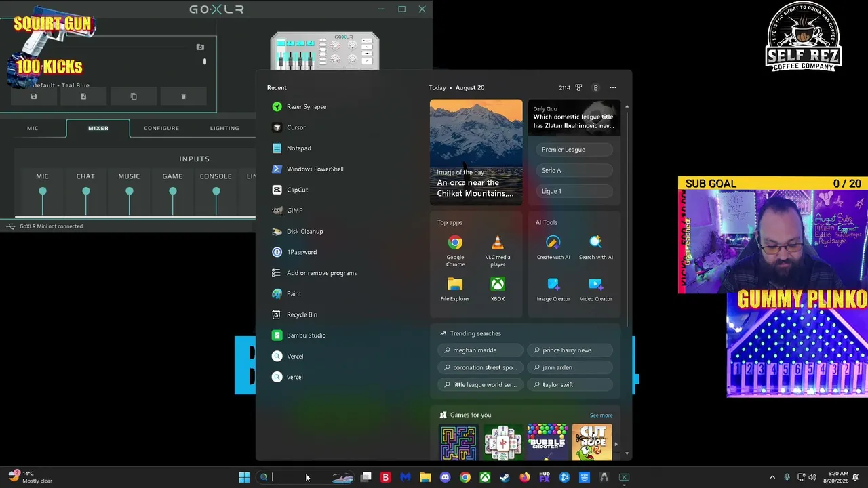Viewport: 868px width, 488px height.
Task: Delete profile with GoXLR trash icon
Action: (183, 96)
